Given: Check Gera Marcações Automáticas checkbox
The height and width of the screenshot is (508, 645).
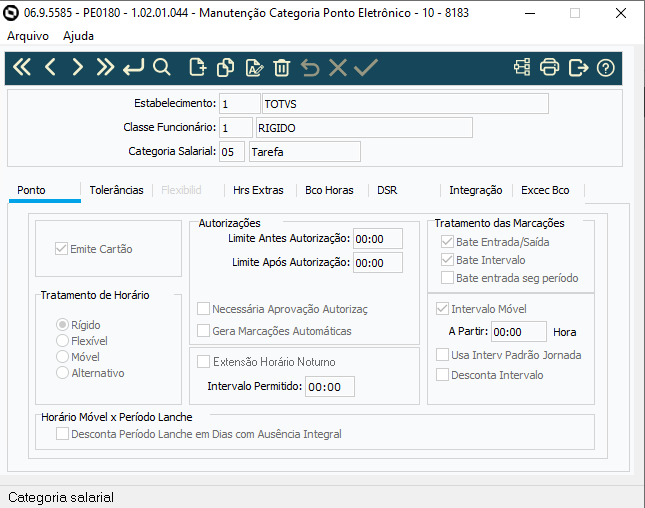Looking at the screenshot, I should (203, 331).
